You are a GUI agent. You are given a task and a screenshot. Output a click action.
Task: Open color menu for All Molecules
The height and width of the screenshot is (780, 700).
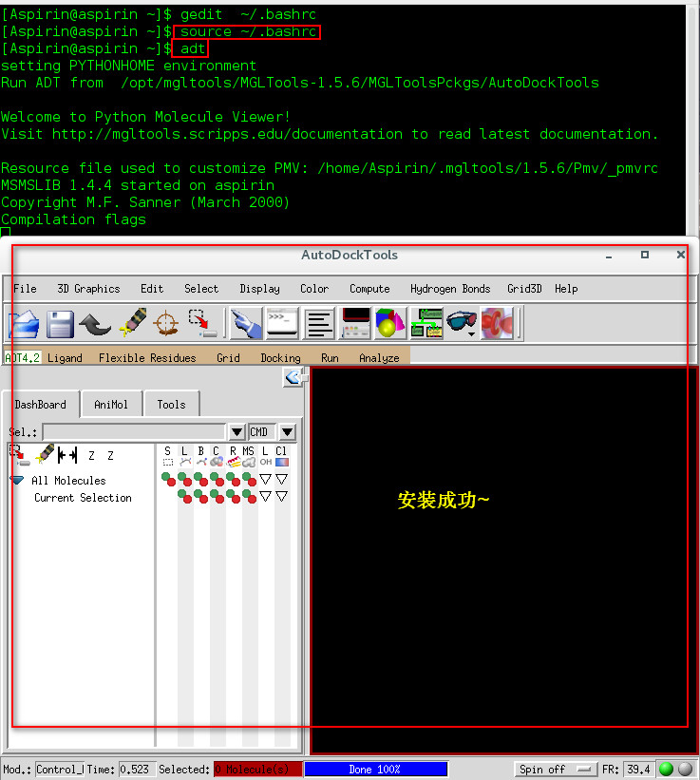[x=282, y=480]
